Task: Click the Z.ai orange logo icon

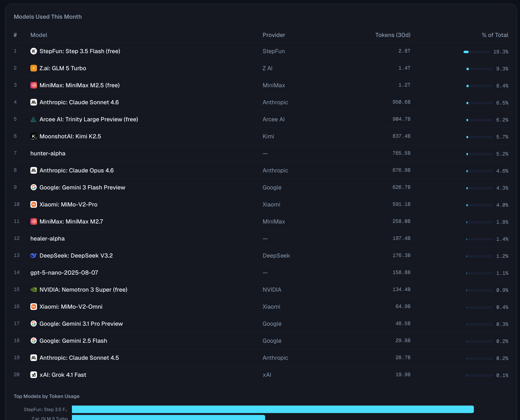Action: (33, 68)
